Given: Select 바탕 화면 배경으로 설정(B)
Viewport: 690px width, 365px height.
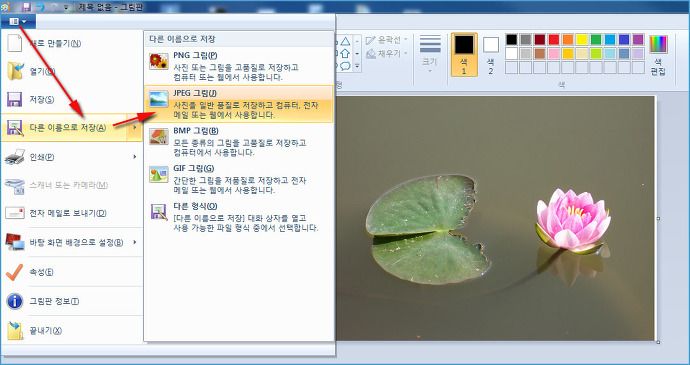Looking at the screenshot, I should [x=64, y=242].
